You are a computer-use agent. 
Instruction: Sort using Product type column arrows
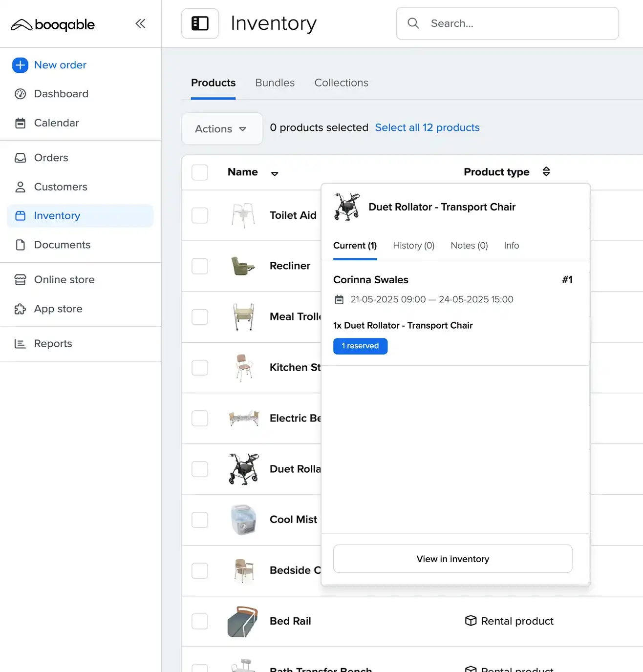[546, 172]
